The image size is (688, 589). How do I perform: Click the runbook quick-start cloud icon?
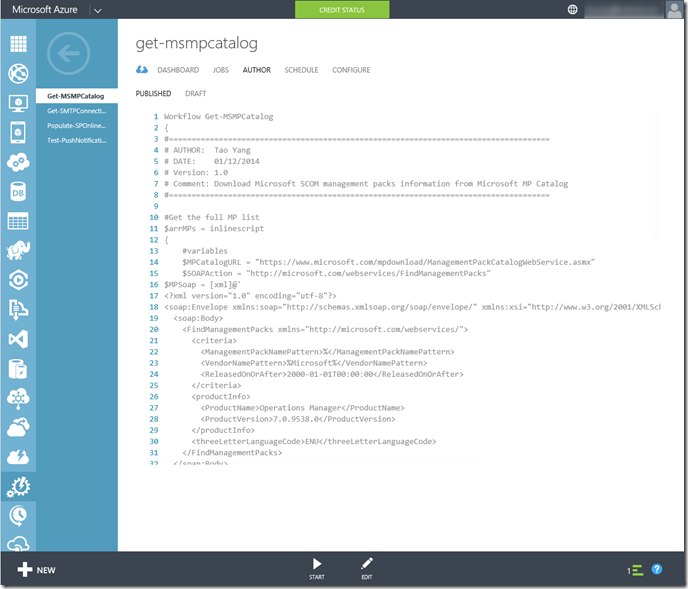142,69
